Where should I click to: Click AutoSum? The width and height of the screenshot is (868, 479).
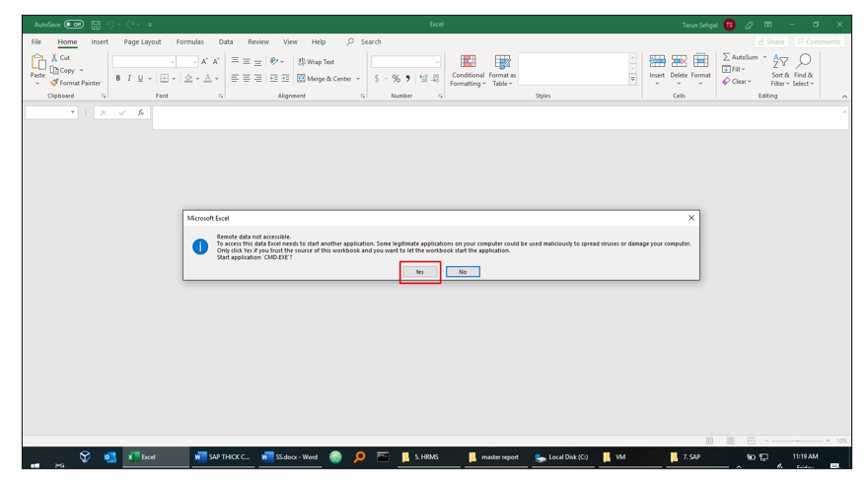click(741, 57)
